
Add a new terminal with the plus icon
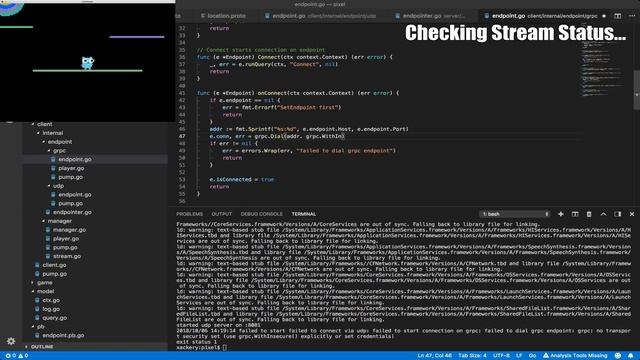pos(560,214)
